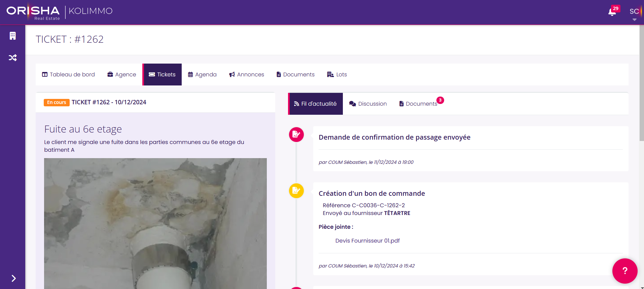The width and height of the screenshot is (644, 289).
Task: Switch to the Lots tab
Action: click(337, 74)
